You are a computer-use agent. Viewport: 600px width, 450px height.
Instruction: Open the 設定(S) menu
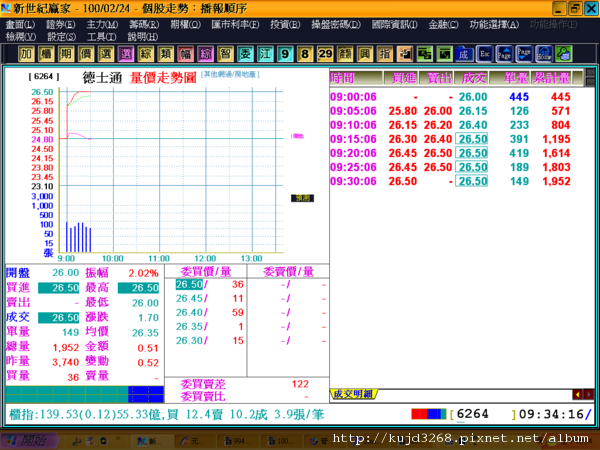click(x=61, y=37)
